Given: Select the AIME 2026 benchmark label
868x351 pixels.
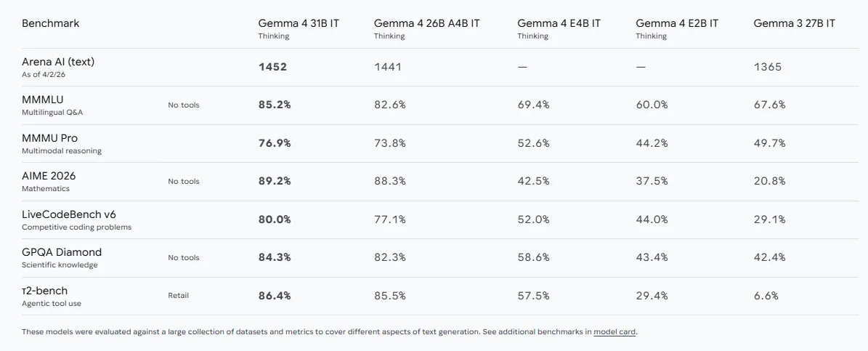Looking at the screenshot, I should coord(49,176).
